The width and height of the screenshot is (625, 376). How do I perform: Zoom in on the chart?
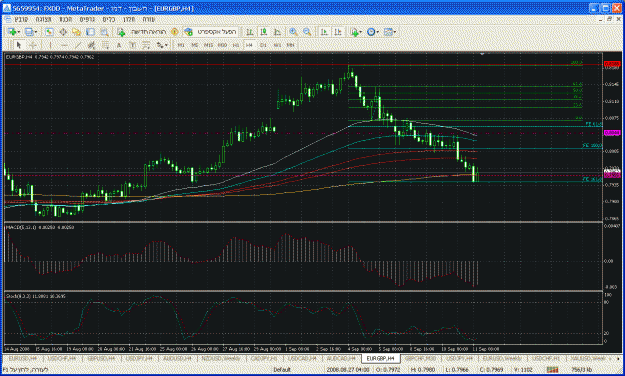click(293, 32)
